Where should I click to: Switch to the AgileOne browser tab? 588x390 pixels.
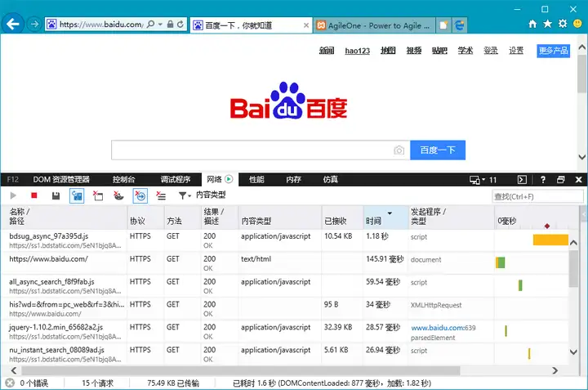374,25
